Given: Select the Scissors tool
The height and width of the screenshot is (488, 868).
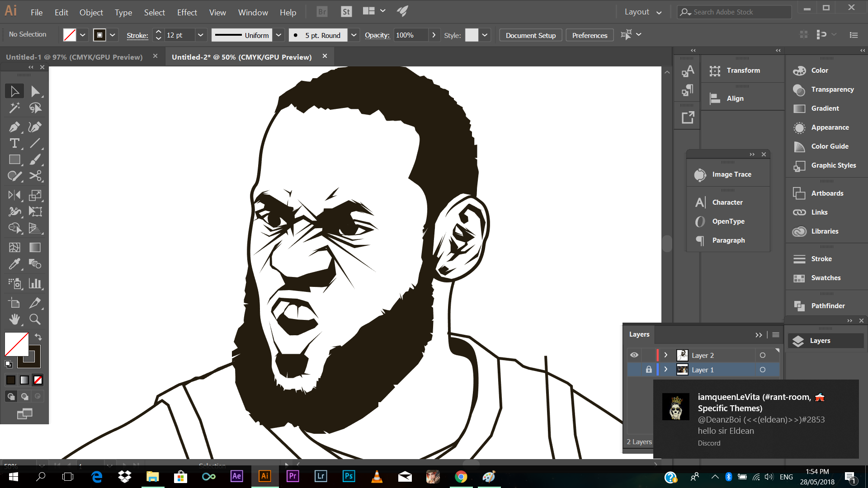Looking at the screenshot, I should 35,176.
